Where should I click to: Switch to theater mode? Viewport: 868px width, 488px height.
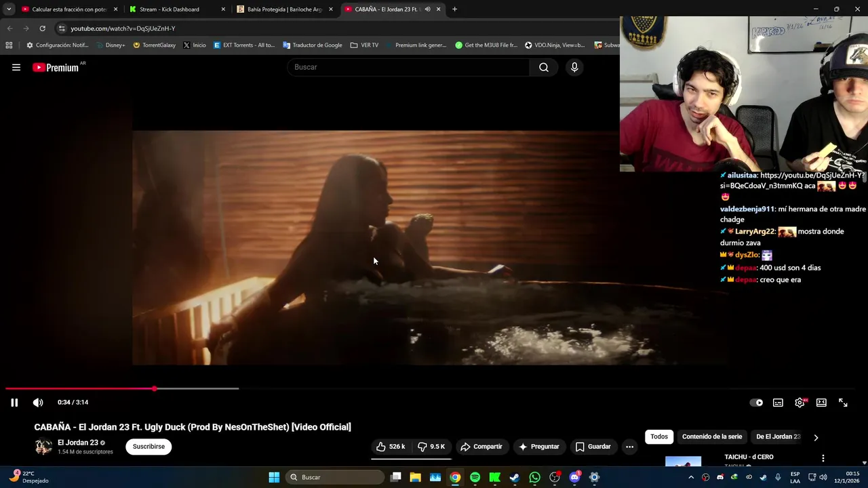(821, 403)
